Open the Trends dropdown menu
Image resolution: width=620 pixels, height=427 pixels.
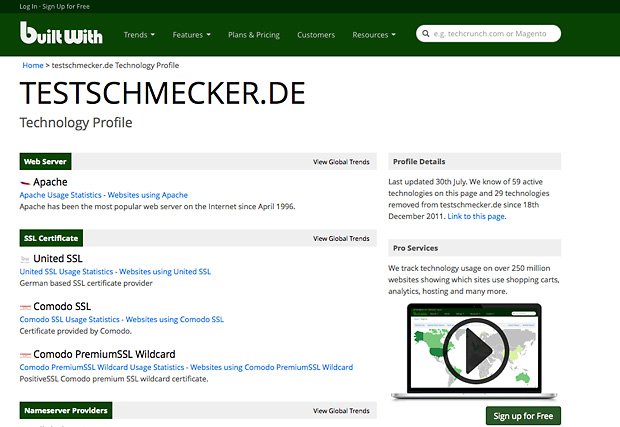(x=139, y=35)
